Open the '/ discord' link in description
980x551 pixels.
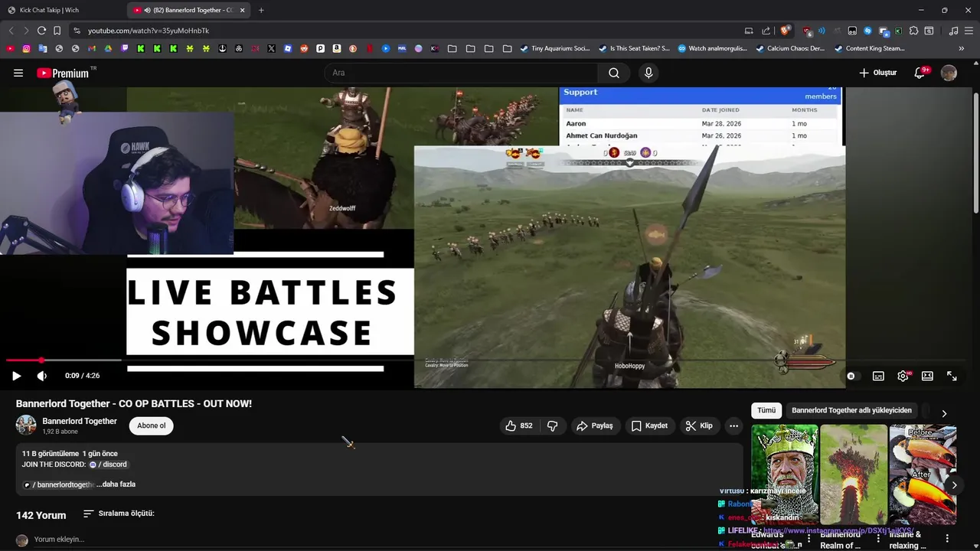click(x=108, y=465)
